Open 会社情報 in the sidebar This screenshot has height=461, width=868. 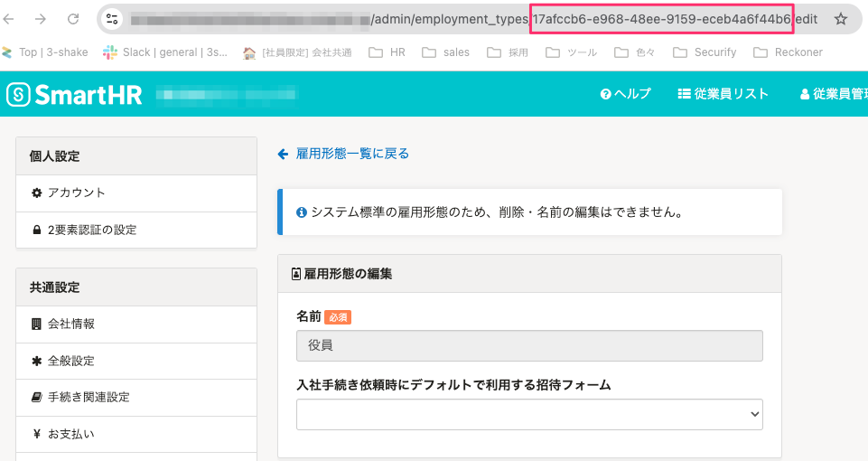[136, 325]
